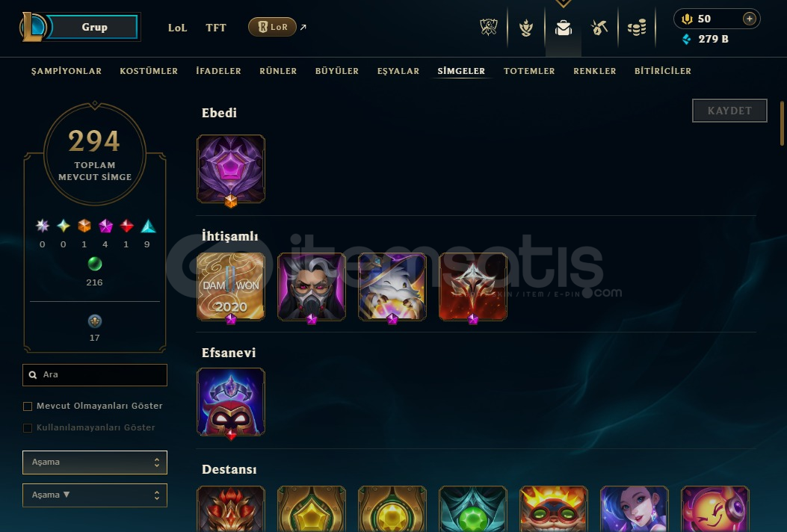Enable Mevcut Olmayanları Göster checkbox
This screenshot has width=787, height=532.
28,406
